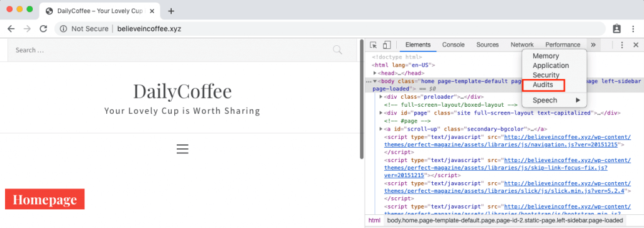Toggle the device toolbar icon
Image resolution: width=644 pixels, height=228 pixels.
[x=387, y=45]
